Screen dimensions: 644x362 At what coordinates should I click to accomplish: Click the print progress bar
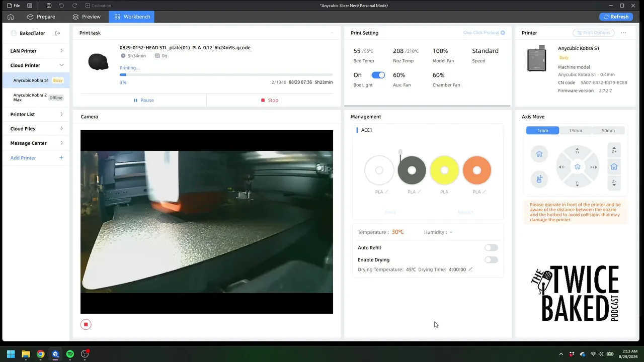tap(226, 75)
